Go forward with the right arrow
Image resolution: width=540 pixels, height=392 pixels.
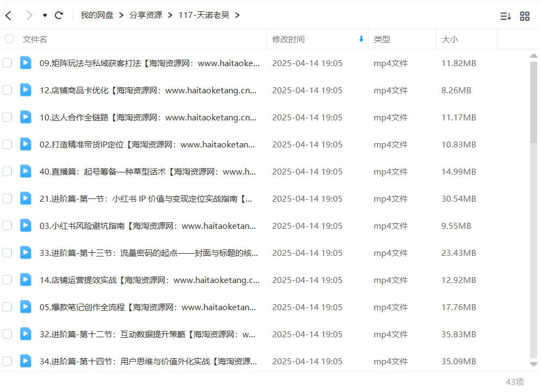click(x=29, y=16)
